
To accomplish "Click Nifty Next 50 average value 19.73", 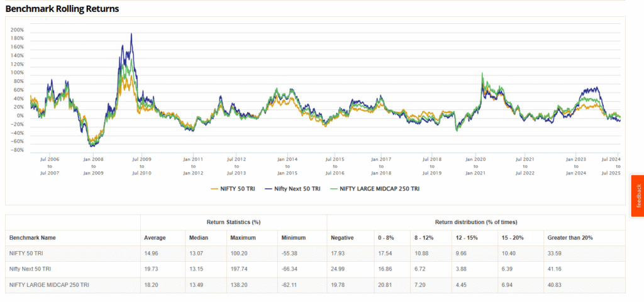I will pos(150,269).
